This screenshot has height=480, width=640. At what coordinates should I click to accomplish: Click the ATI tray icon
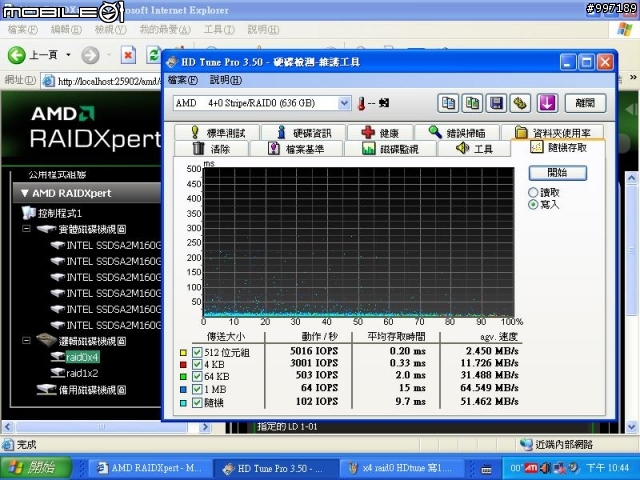[531, 467]
